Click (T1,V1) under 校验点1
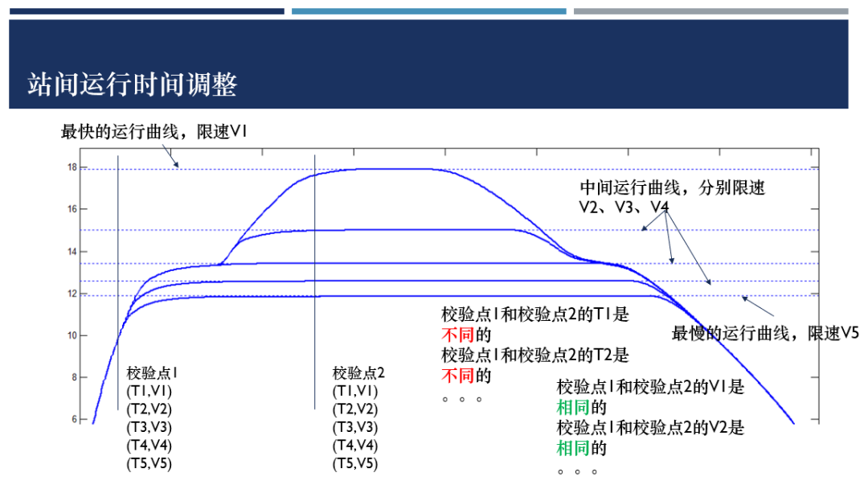Screen dimensions: 868x481 tap(149, 391)
